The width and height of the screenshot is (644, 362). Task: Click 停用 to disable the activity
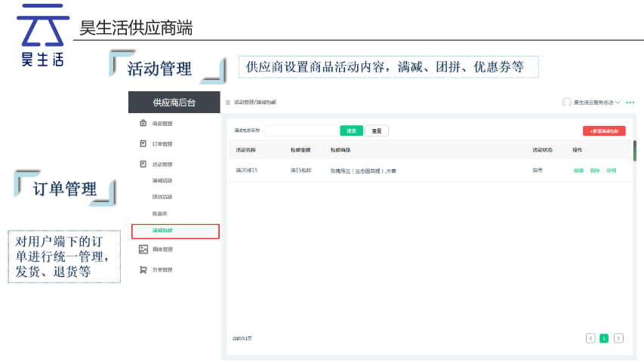tap(612, 171)
